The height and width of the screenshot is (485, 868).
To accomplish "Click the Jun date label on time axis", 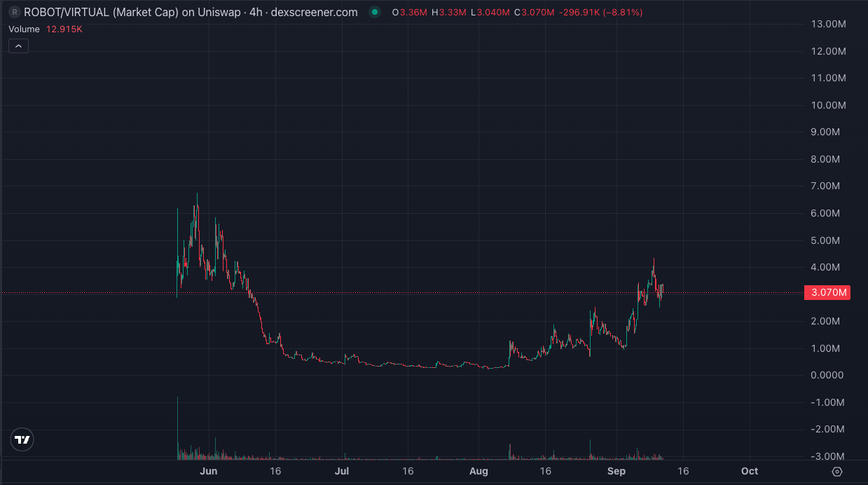I will click(x=209, y=471).
